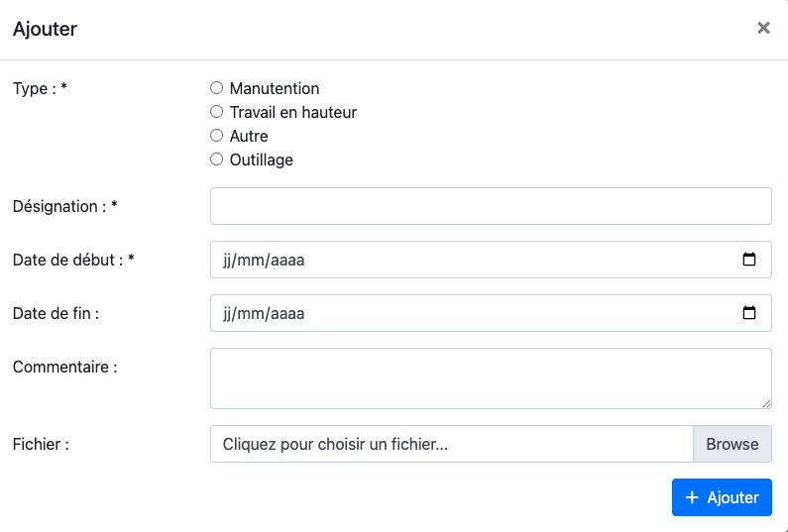
Task: Select the Outillage radio button
Action: click(x=217, y=160)
